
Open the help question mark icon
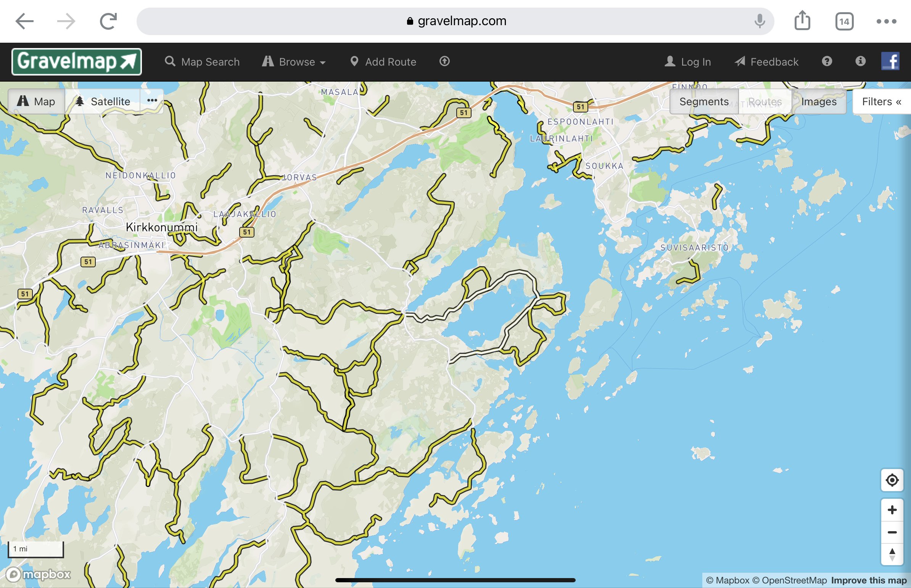pos(827,61)
